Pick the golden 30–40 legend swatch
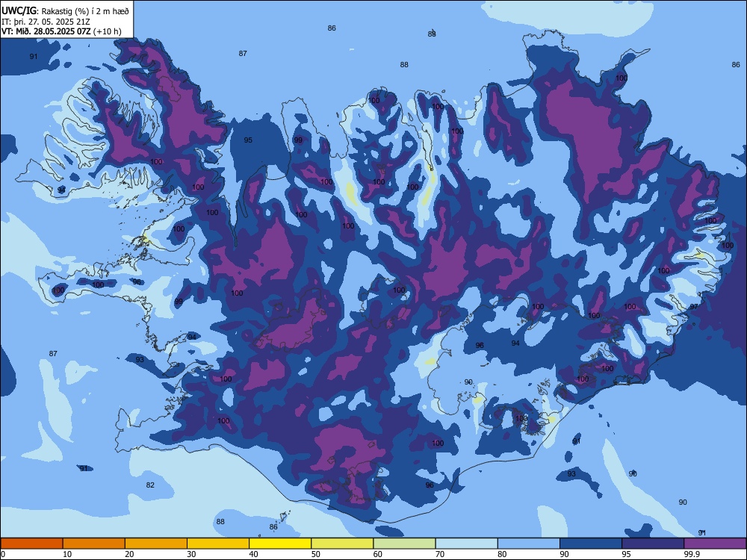 click(x=218, y=544)
